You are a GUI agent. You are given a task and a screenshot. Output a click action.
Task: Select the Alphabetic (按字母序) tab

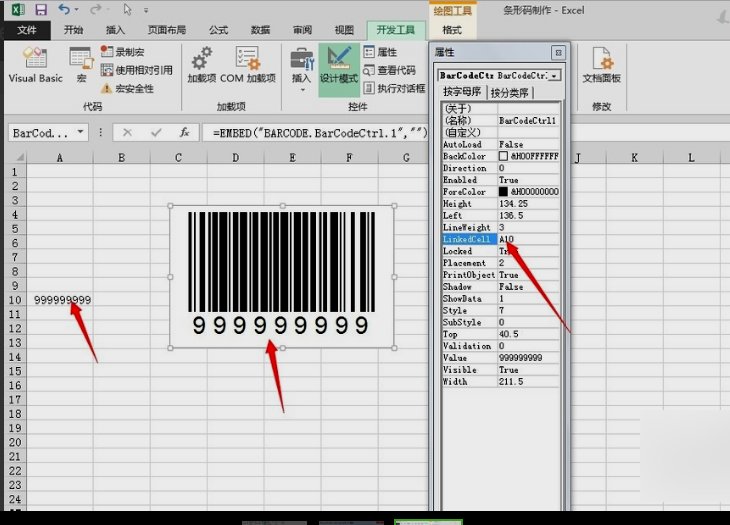[461, 92]
